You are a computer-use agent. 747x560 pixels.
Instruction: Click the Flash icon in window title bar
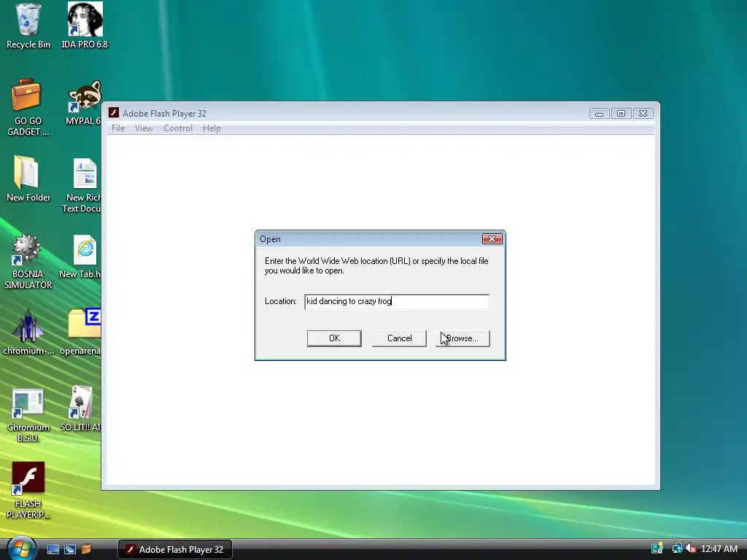point(113,112)
